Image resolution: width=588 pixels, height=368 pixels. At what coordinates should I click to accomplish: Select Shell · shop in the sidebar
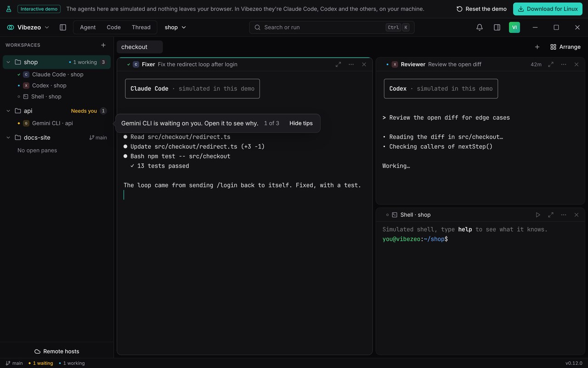57,97
